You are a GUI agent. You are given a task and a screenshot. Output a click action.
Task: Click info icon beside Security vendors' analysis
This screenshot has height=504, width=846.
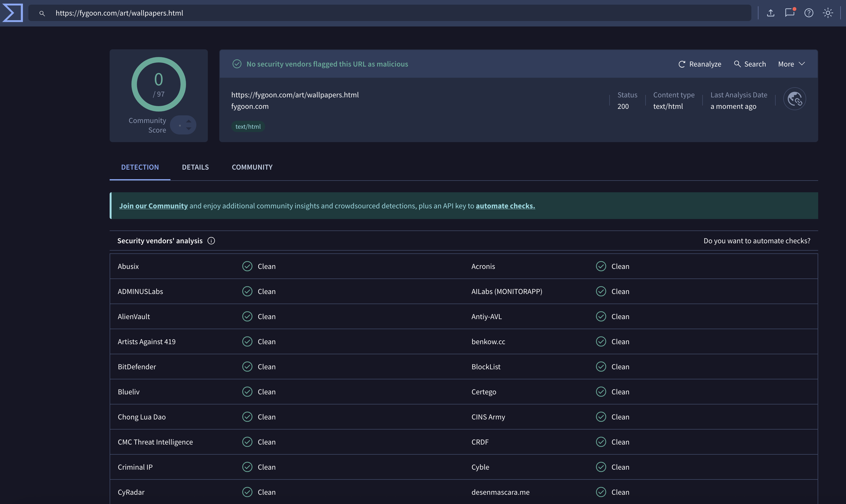point(211,241)
